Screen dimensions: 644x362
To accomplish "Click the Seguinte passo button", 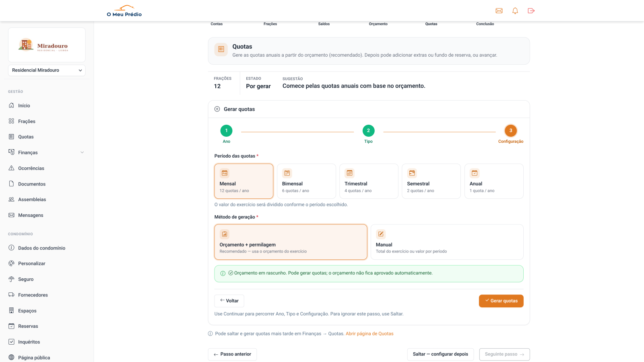I will pos(504,354).
